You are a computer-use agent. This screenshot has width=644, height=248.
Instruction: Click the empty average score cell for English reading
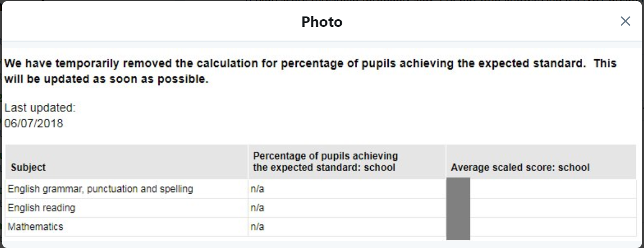pyautogui.click(x=553, y=208)
